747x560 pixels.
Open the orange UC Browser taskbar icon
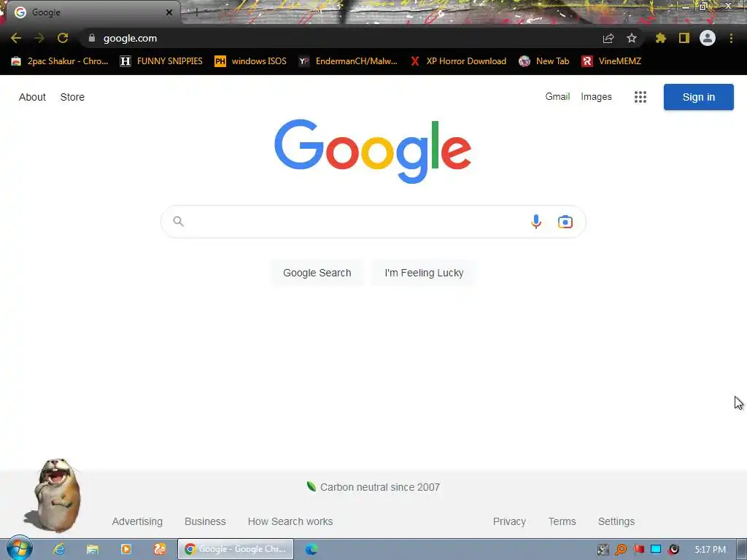pos(160,549)
